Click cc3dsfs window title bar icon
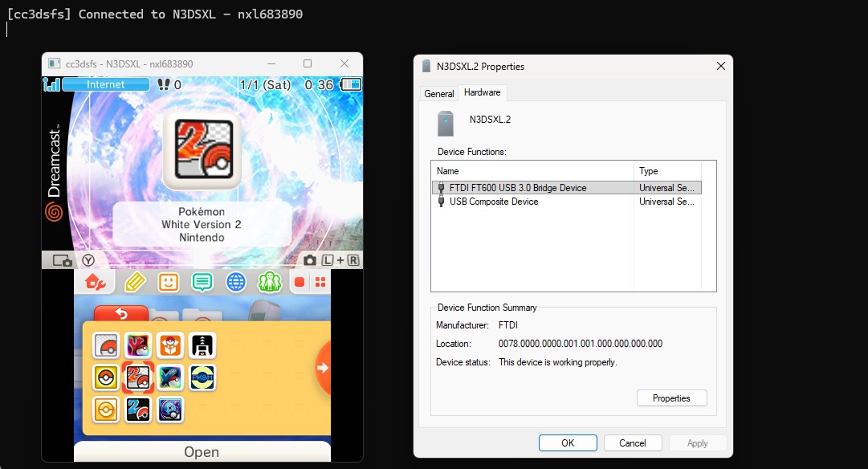Image resolution: width=868 pixels, height=469 pixels. [x=55, y=63]
